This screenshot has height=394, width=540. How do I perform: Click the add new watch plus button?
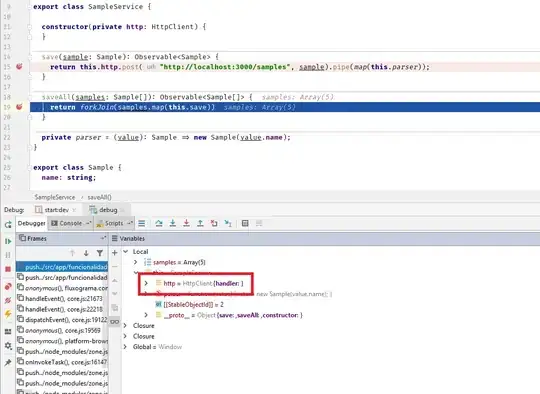pyautogui.click(x=115, y=253)
